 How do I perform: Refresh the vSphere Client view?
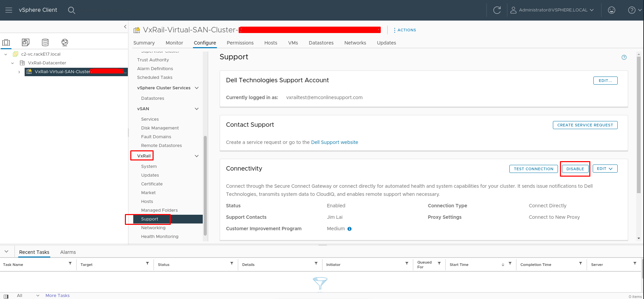coord(497,10)
